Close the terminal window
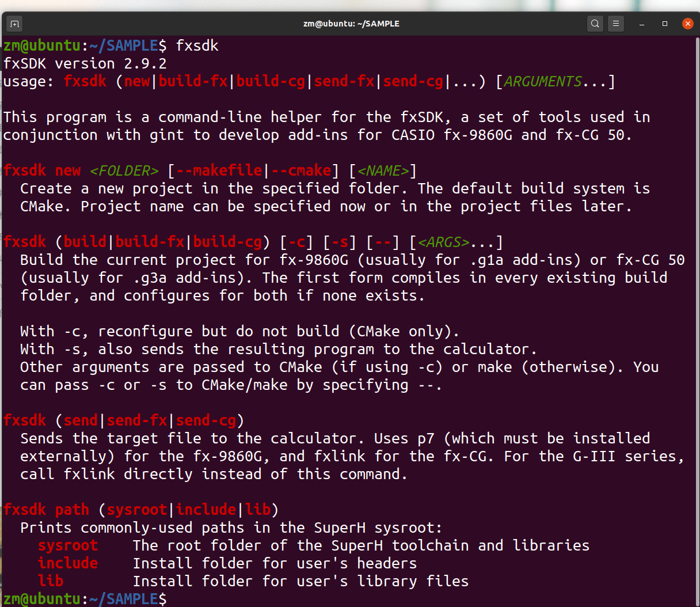Image resolution: width=700 pixels, height=607 pixels. [688, 24]
